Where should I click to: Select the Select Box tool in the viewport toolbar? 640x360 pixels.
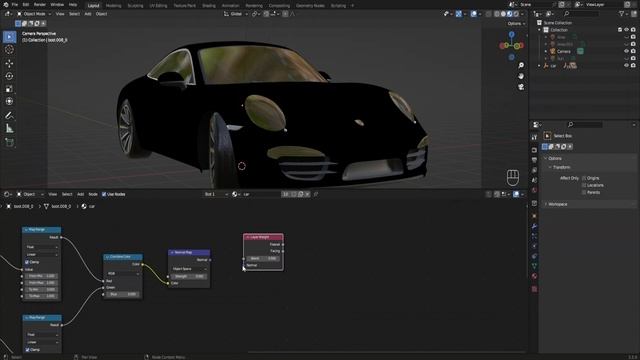pos(9,37)
